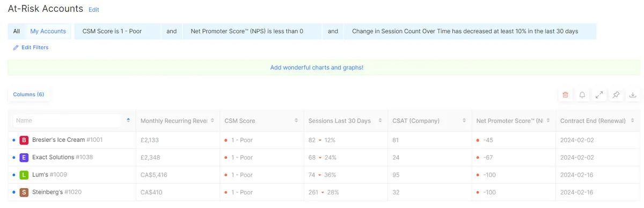Viewport: 644px width, 208px height.
Task: Sort the CSM Score column
Action: [x=297, y=121]
